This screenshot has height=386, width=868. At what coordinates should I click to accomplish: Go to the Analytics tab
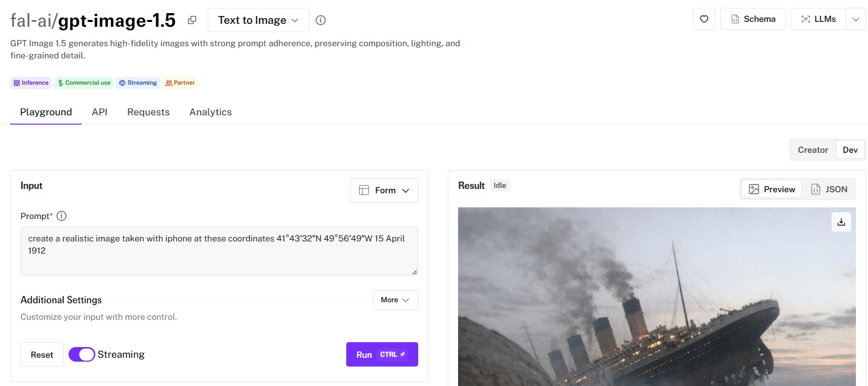point(211,112)
